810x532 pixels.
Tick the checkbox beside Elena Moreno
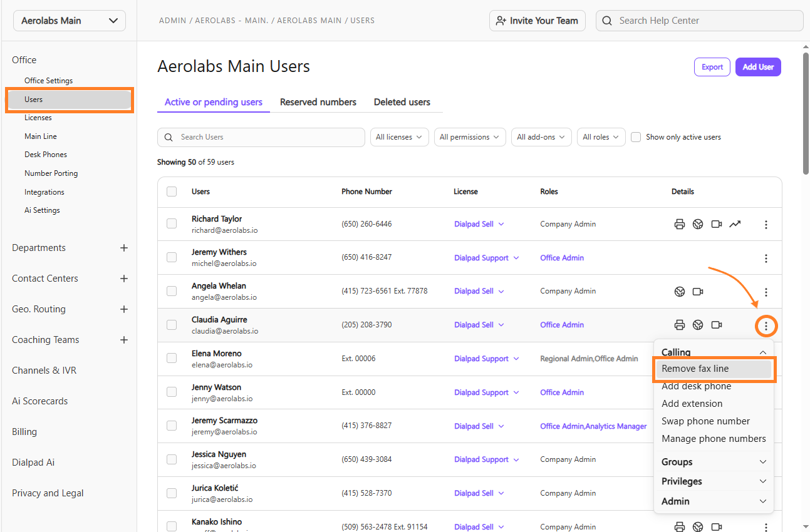(172, 358)
